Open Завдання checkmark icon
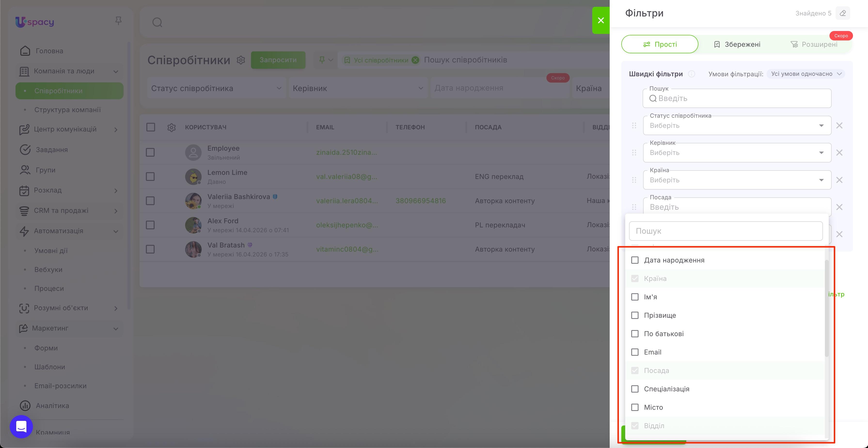 tap(25, 150)
